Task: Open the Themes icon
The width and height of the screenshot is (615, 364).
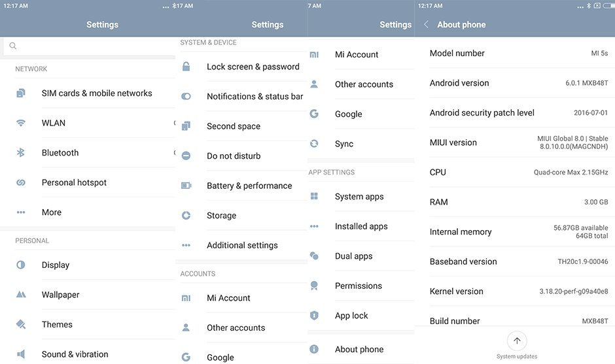Action: tap(21, 325)
